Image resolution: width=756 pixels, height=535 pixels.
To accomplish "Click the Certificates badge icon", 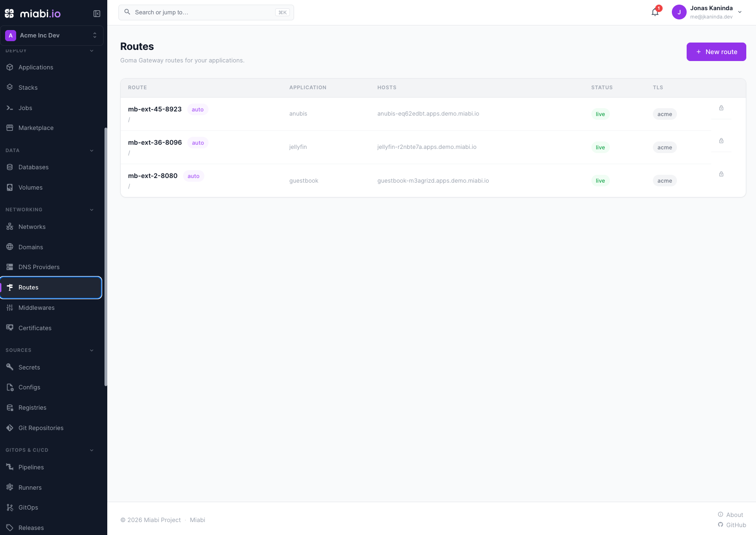I will coord(10,328).
